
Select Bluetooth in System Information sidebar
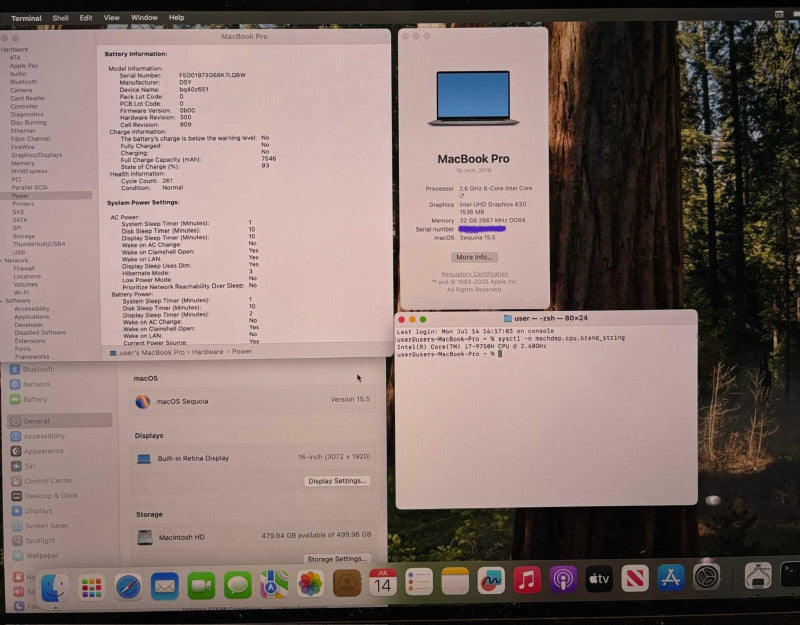click(x=23, y=82)
